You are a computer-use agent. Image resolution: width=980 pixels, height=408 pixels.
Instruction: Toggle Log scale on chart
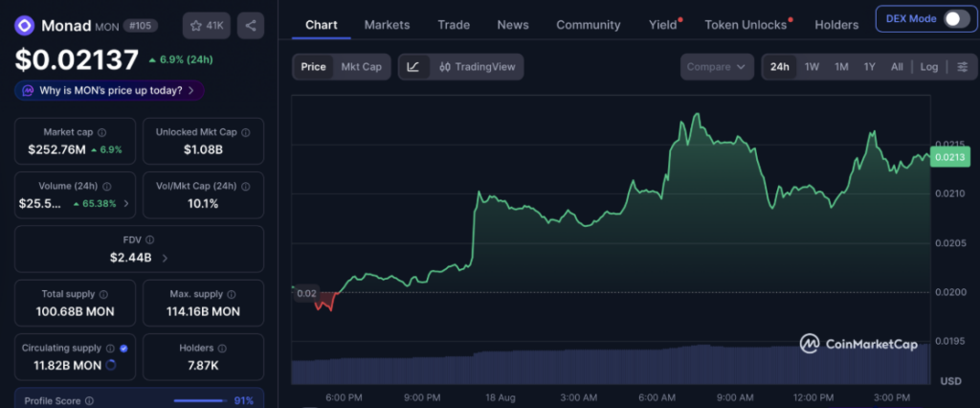(928, 67)
